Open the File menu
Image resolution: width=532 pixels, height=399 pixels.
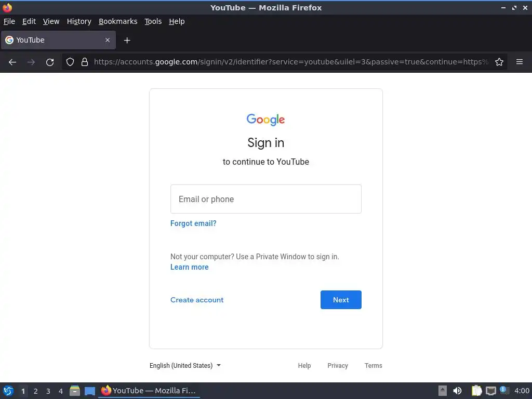pos(9,21)
